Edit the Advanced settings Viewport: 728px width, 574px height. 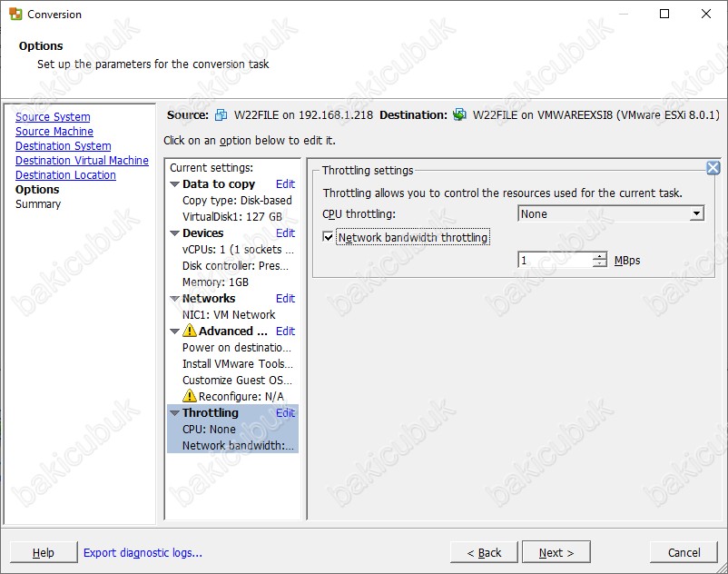285,331
